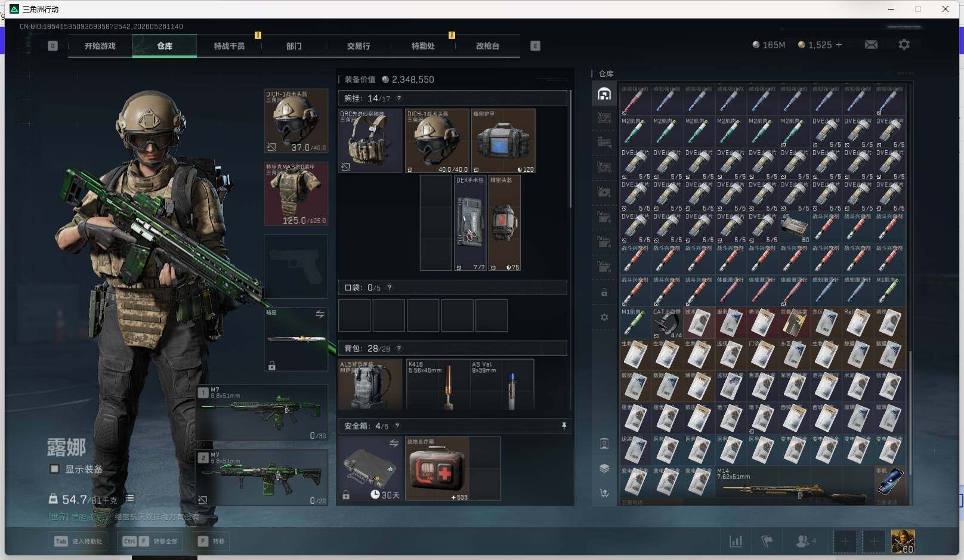Click the stacked layers icon in warehouse sidebar
The width and height of the screenshot is (964, 560).
coord(604,468)
